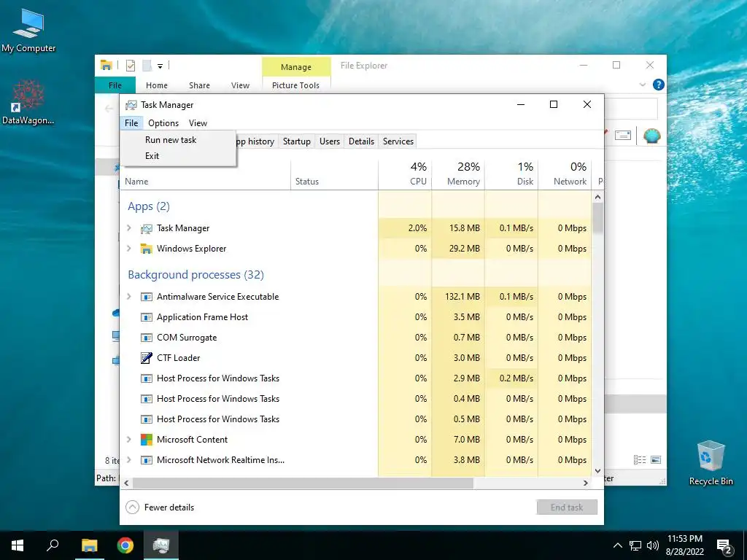Open File Explorer's Share ribbon tab
The image size is (747, 560).
[x=199, y=85]
